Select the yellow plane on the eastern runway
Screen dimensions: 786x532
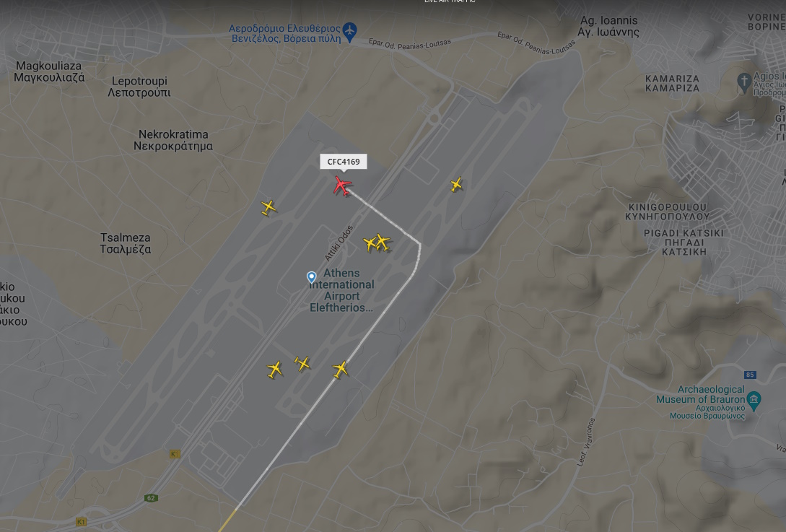456,185
